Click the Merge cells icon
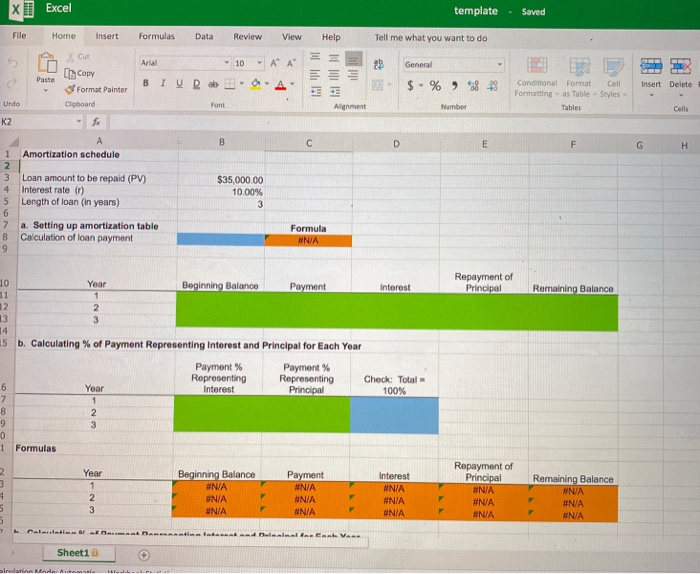The width and height of the screenshot is (700, 574). 378,84
